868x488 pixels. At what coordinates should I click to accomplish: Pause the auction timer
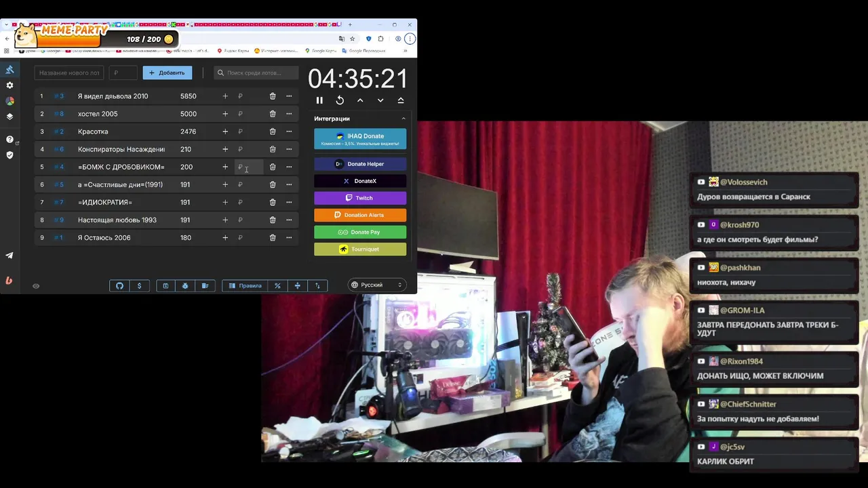(319, 100)
